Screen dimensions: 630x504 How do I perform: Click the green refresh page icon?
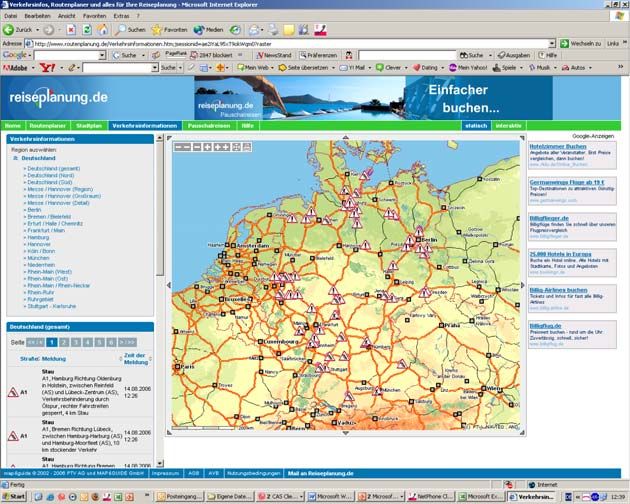[87, 30]
